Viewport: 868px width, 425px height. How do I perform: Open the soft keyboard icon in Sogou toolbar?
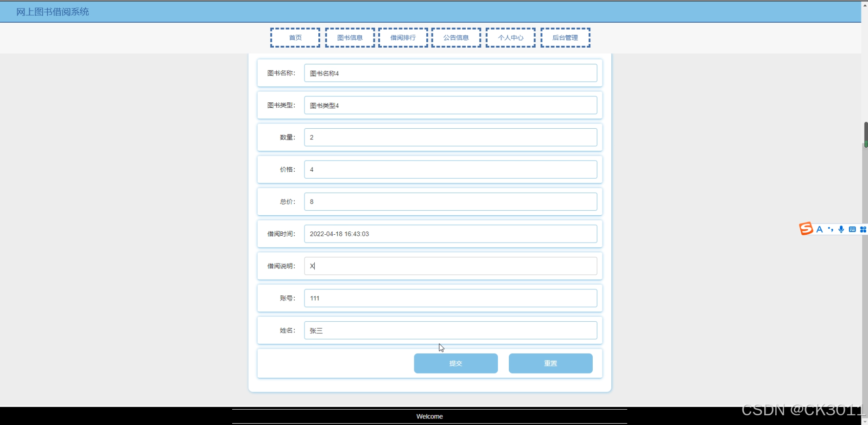coord(852,229)
